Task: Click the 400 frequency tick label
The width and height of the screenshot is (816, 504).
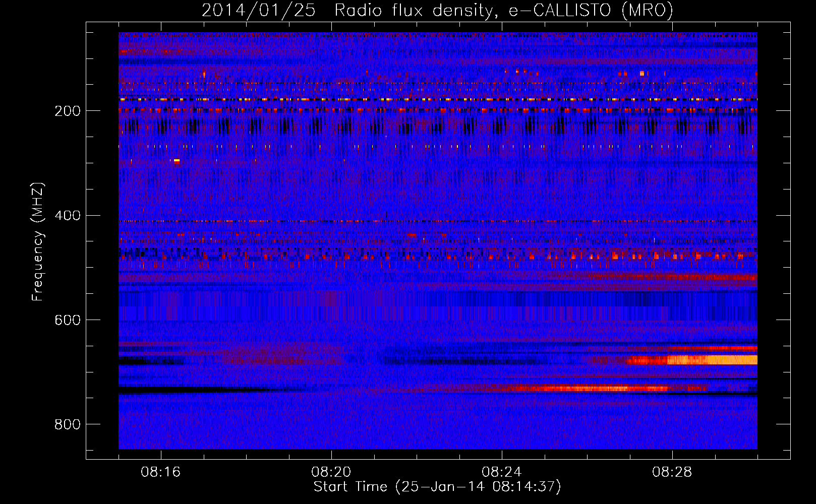Action: (68, 216)
